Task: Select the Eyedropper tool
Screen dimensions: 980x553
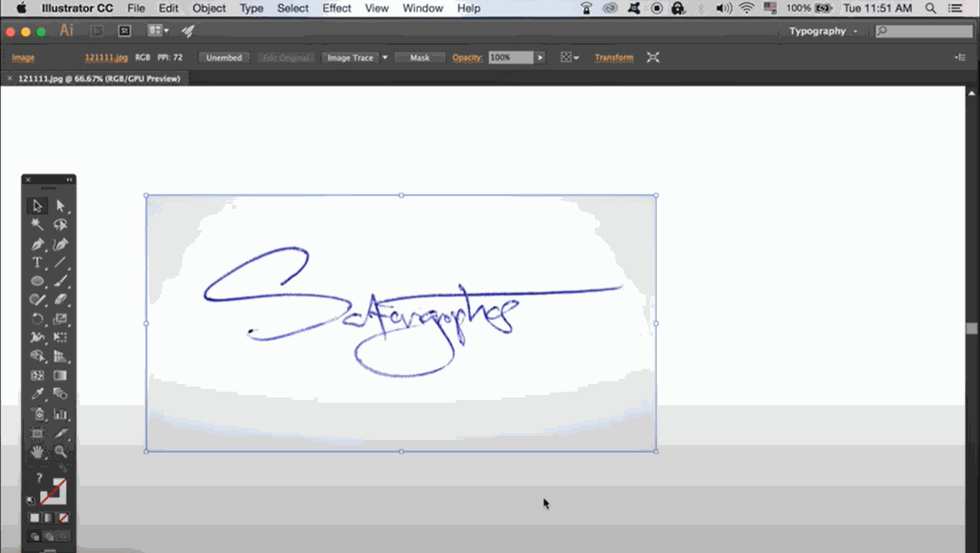Action: 37,393
